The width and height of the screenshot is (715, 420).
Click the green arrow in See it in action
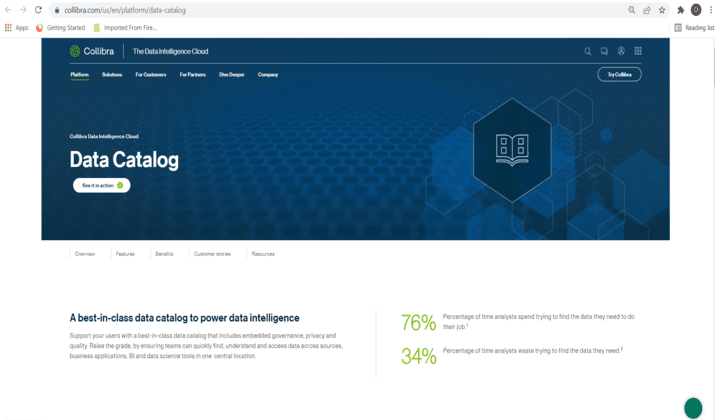tap(120, 185)
